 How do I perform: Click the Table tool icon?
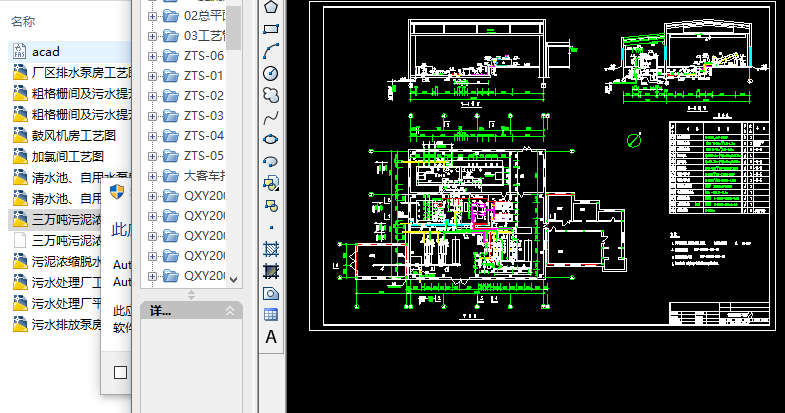(271, 314)
